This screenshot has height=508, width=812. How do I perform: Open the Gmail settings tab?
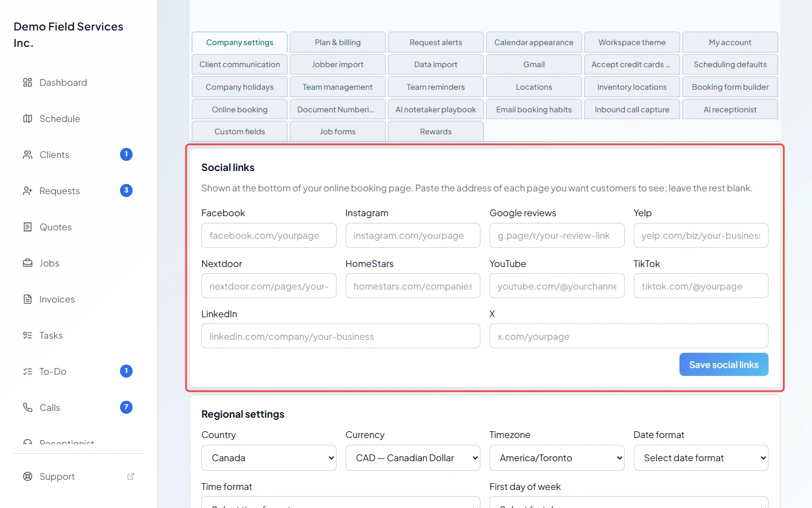tap(534, 64)
